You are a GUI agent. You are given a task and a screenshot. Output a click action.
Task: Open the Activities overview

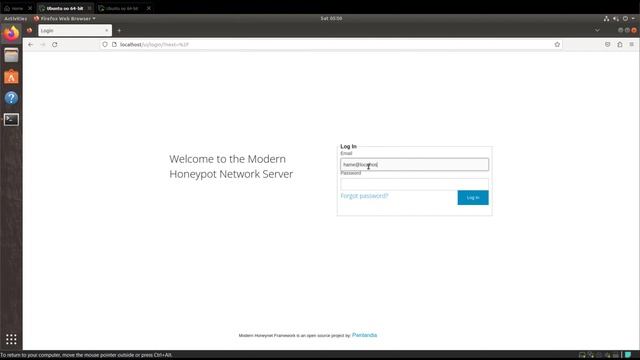[x=16, y=18]
